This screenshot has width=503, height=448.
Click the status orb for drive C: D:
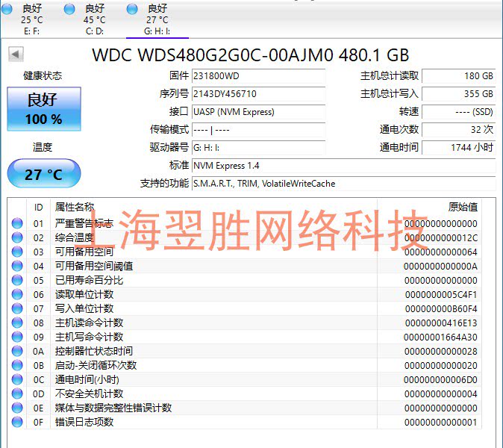click(x=69, y=9)
